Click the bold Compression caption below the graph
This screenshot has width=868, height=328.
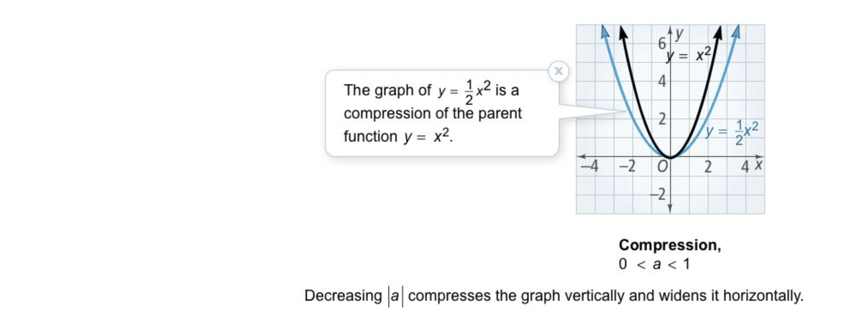(x=670, y=245)
